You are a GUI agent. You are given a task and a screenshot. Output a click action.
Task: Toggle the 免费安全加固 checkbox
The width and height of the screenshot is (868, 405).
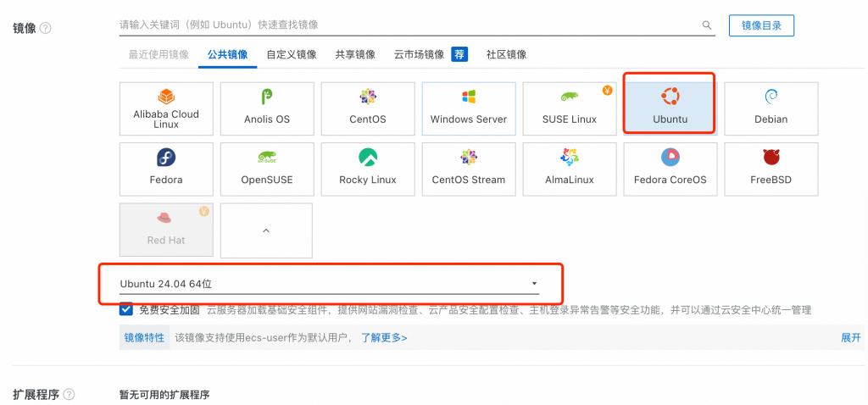pyautogui.click(x=126, y=310)
